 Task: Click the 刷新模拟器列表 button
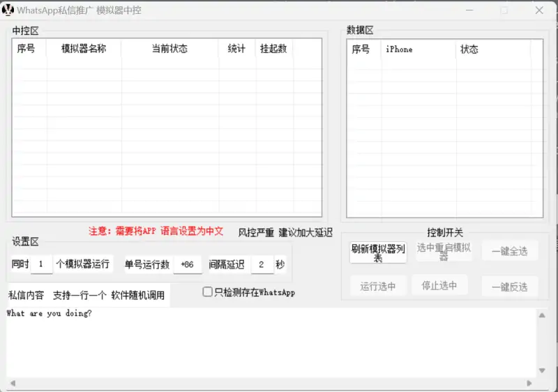(378, 252)
